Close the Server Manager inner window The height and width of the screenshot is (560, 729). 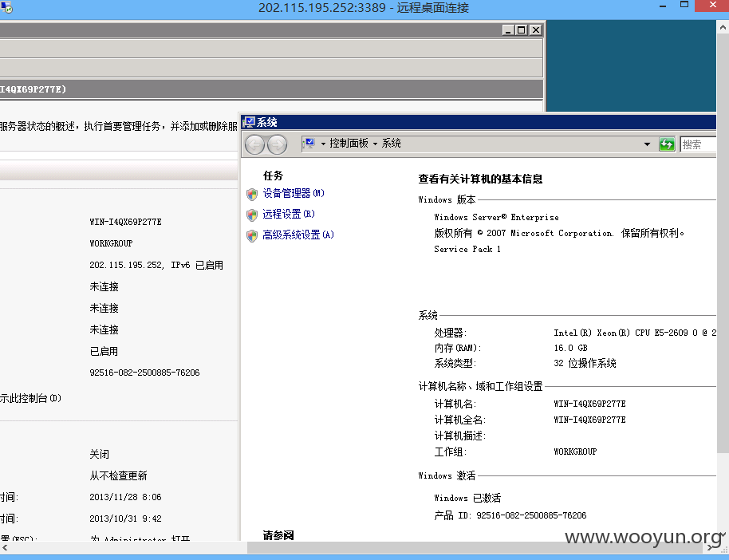pos(536,30)
